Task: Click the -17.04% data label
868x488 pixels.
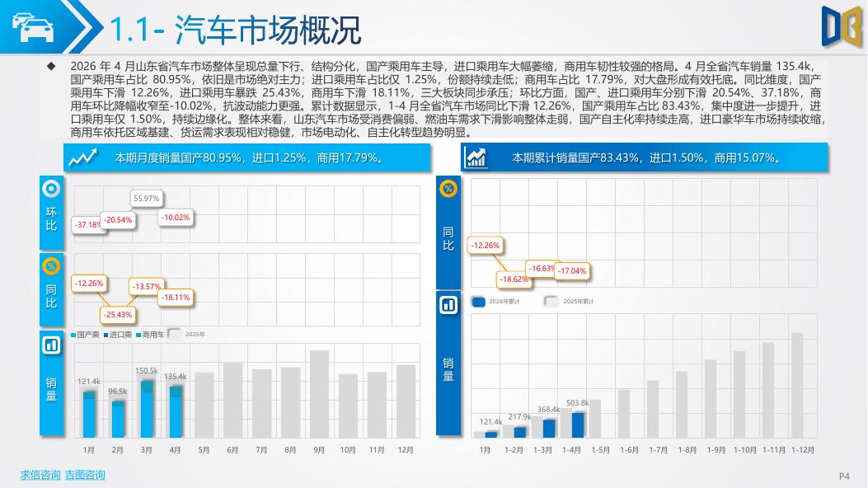Action: (x=572, y=271)
